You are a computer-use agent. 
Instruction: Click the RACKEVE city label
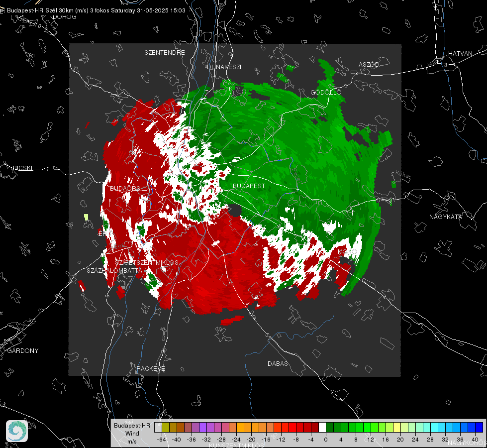151,369
